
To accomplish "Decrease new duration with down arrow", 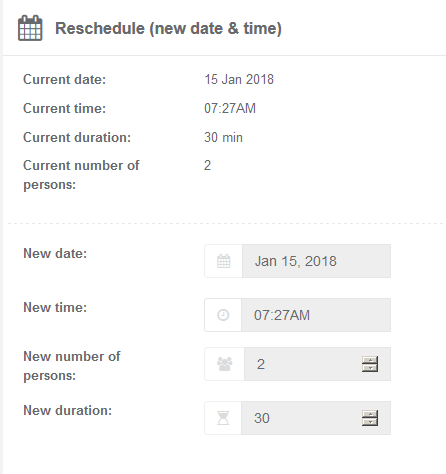I will coord(370,422).
